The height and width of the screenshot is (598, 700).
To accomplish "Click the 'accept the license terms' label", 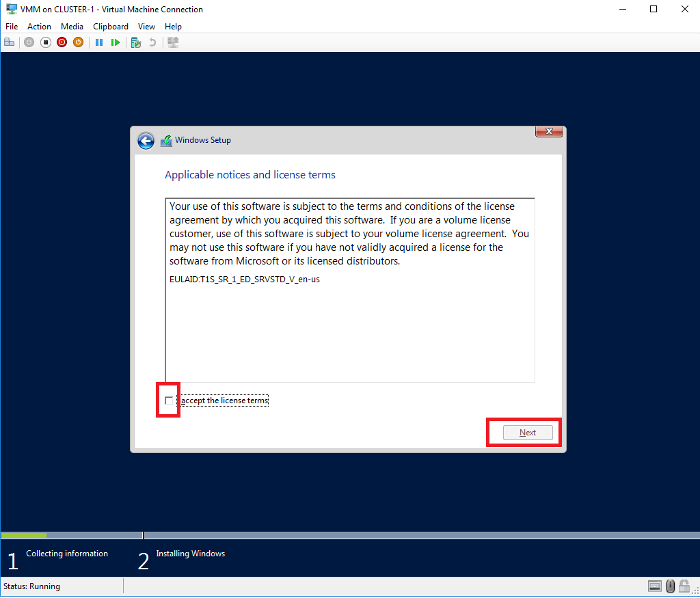I will (x=223, y=400).
